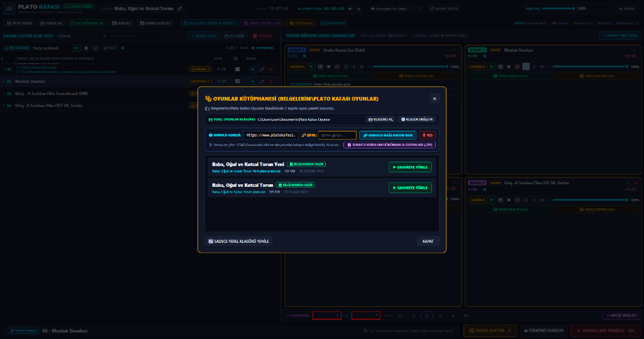Click PAKET İNDİR (.ZIP) button

tap(262, 23)
